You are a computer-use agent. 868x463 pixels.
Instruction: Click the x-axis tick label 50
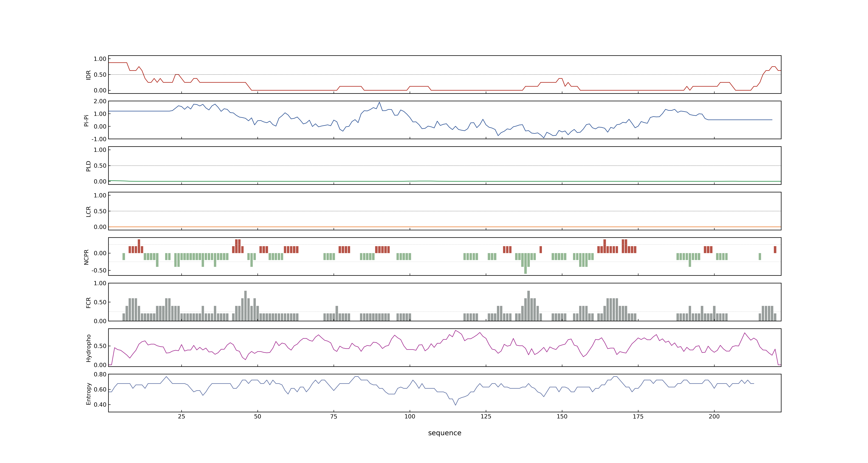tap(257, 416)
